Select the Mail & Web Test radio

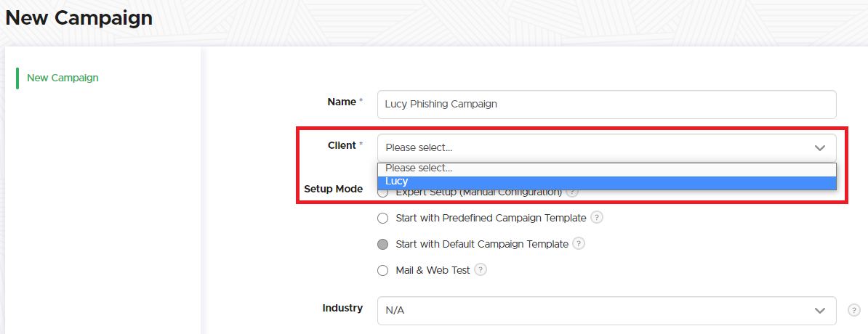click(383, 270)
